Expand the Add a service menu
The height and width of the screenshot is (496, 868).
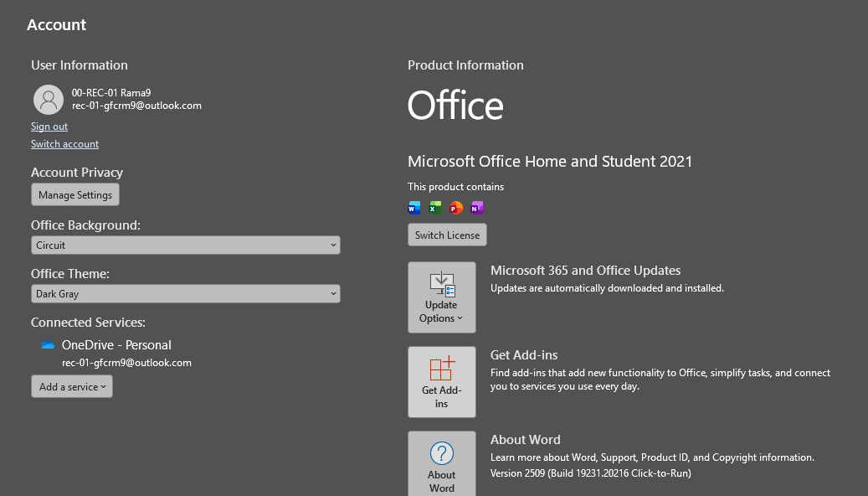click(x=72, y=386)
